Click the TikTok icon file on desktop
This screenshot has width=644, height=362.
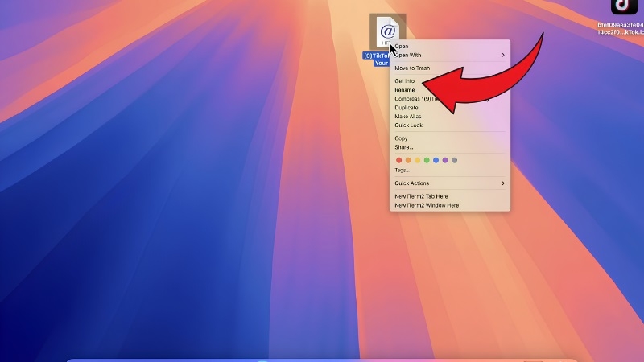point(624,7)
